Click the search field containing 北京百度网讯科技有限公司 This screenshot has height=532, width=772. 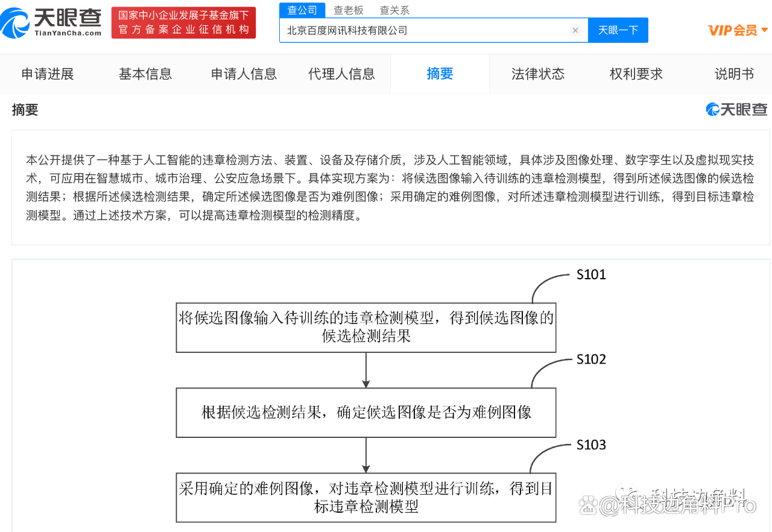422,30
